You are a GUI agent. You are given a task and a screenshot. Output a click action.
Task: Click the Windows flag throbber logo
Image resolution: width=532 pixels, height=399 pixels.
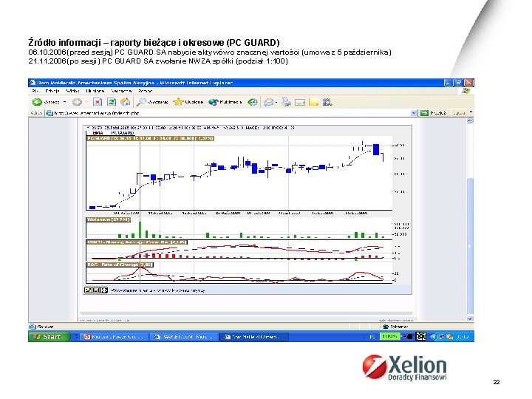click(466, 91)
